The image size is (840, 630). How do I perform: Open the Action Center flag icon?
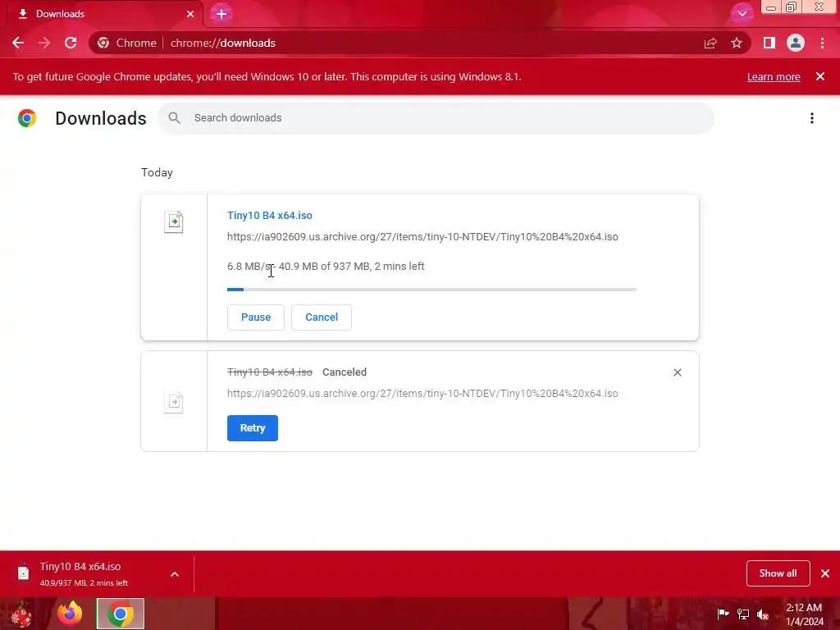(723, 614)
